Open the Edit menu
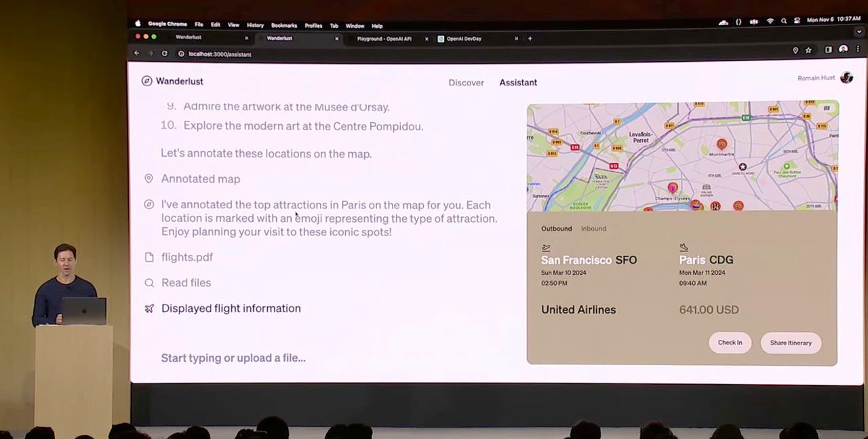 click(216, 25)
